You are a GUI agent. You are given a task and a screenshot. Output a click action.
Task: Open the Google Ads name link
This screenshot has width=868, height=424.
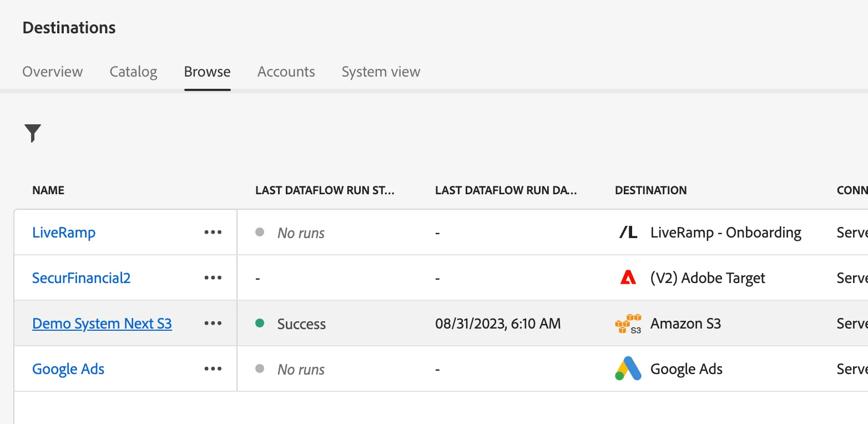tap(68, 369)
